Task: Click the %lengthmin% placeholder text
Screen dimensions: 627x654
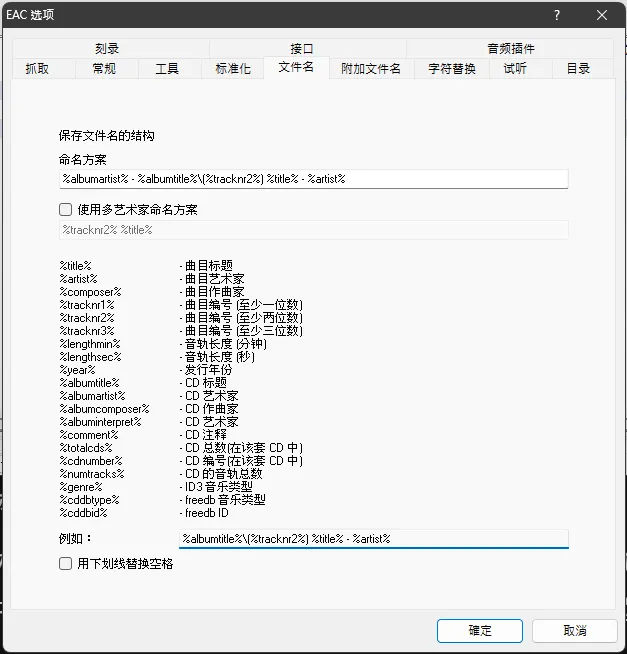Action: point(90,344)
